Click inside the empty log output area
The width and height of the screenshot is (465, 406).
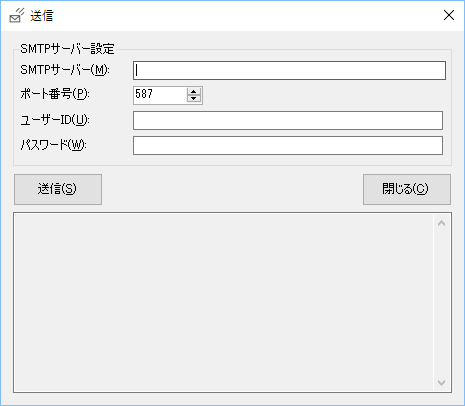tap(224, 303)
